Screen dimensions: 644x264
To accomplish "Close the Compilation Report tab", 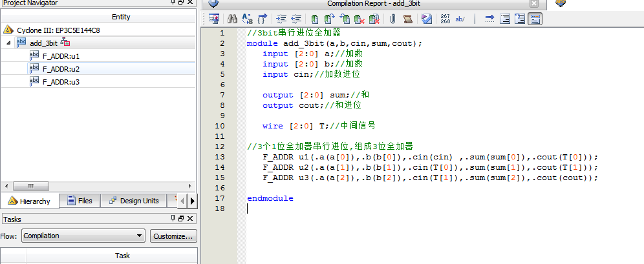I will pyautogui.click(x=534, y=4).
